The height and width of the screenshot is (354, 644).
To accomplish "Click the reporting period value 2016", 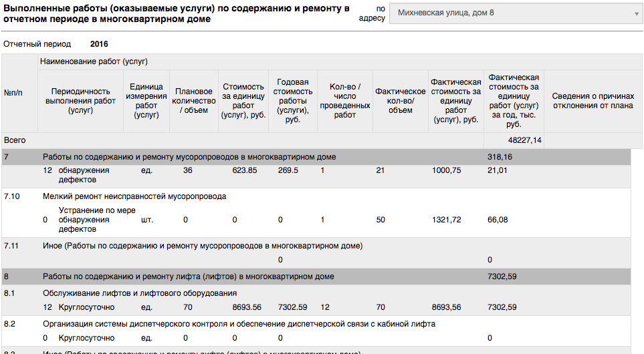I will 99,44.
